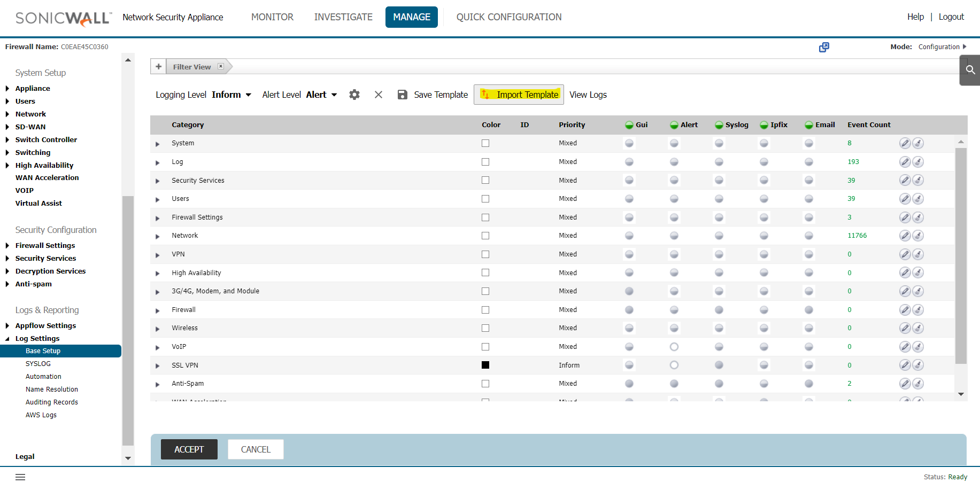Click the color swatch for Firewall row
The image size is (980, 483).
(485, 310)
